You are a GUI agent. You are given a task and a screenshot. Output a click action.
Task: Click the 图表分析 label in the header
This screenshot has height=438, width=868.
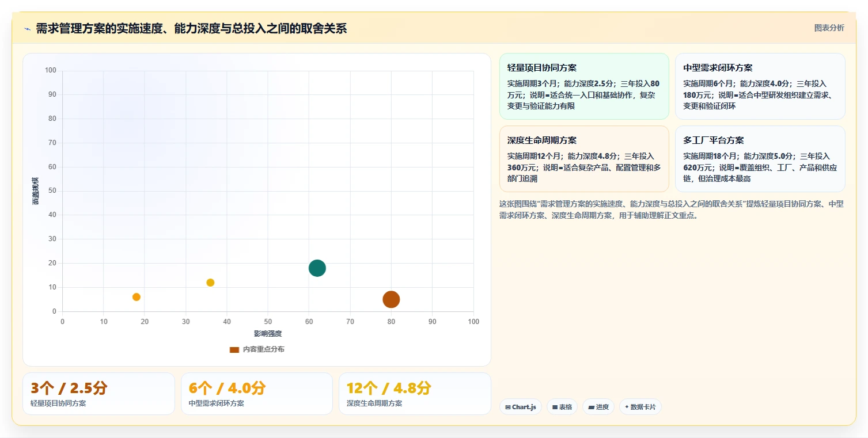pyautogui.click(x=829, y=28)
